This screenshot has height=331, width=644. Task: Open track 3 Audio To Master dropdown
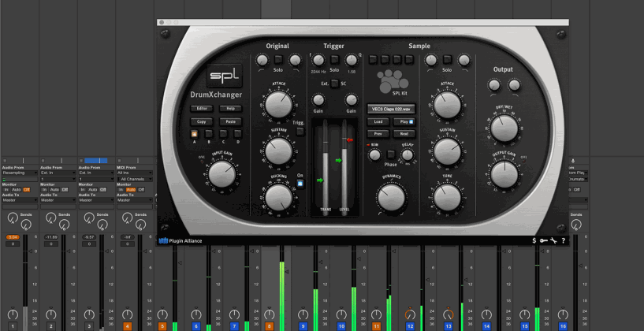96,200
